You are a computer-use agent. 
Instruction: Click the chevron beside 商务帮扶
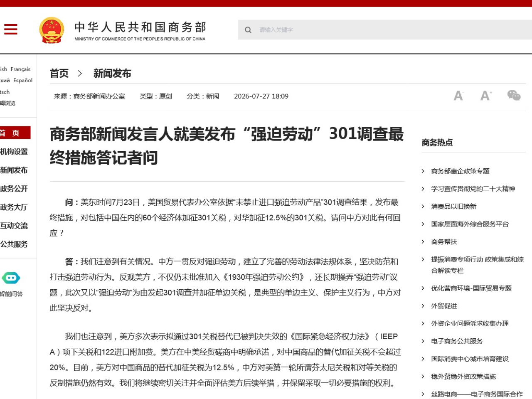point(423,242)
